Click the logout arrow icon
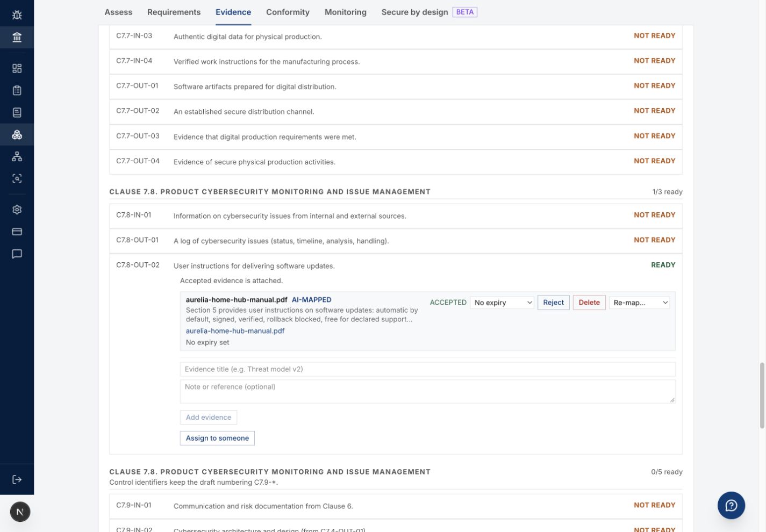 (x=17, y=479)
